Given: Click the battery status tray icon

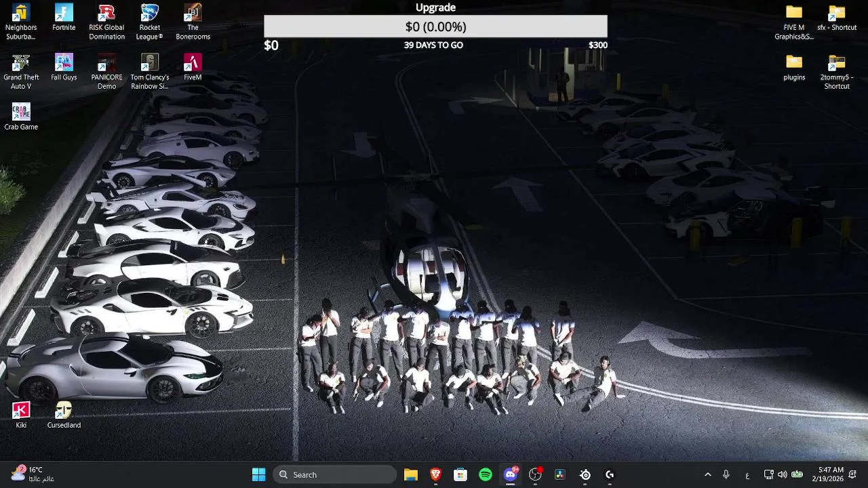Looking at the screenshot, I should [x=797, y=474].
